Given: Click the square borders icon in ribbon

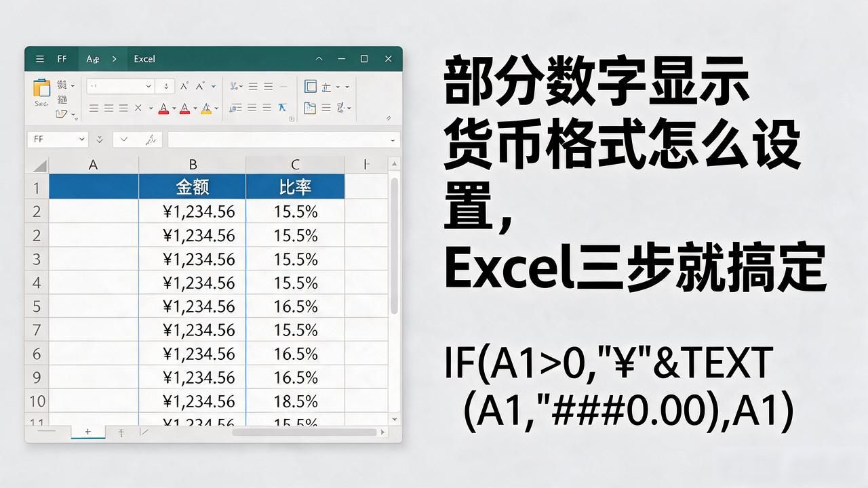Looking at the screenshot, I should pyautogui.click(x=311, y=86).
